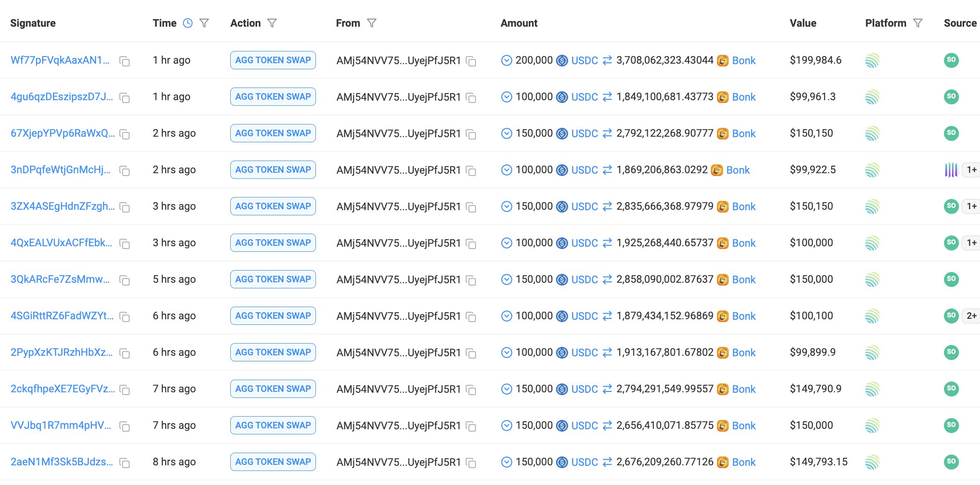Toggle time format with clock icon

pyautogui.click(x=188, y=23)
